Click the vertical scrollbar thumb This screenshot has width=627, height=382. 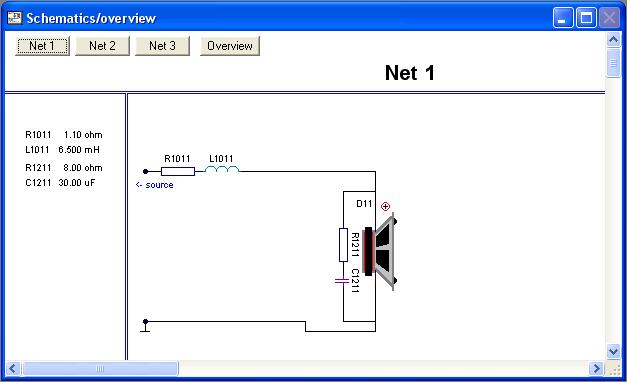[613, 63]
